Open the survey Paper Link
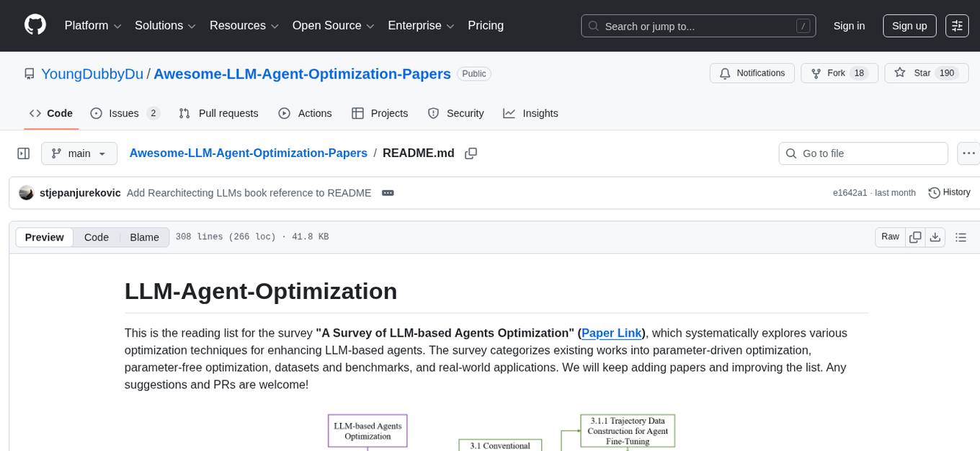Screen dimensions: 980x451 coord(611,333)
